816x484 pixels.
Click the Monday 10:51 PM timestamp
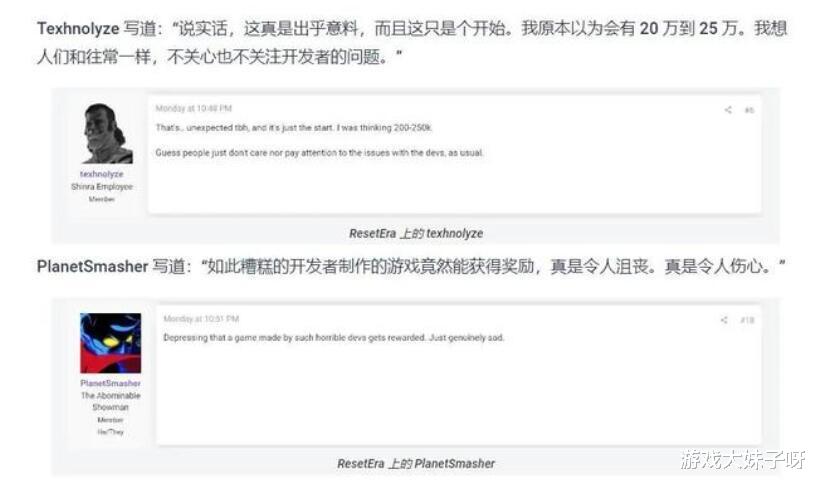pos(201,319)
